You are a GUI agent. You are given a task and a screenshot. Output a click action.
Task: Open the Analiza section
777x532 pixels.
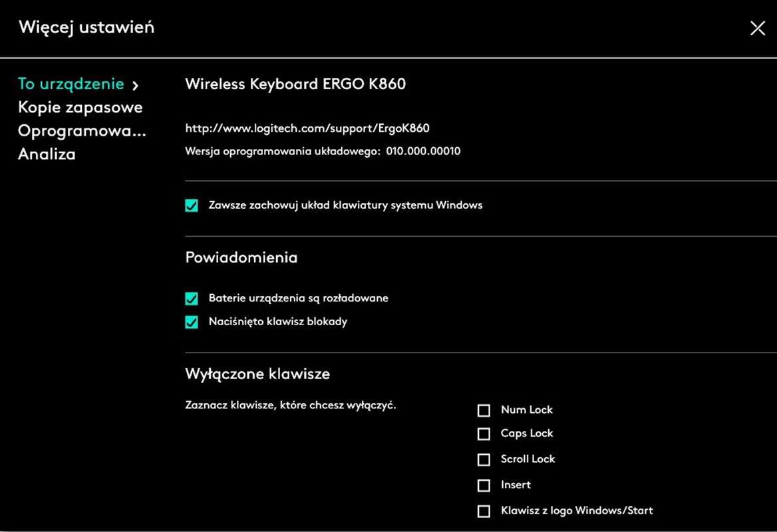[x=47, y=154]
